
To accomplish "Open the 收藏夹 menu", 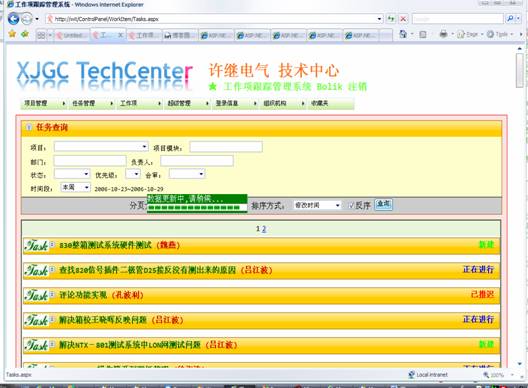I will [x=331, y=103].
